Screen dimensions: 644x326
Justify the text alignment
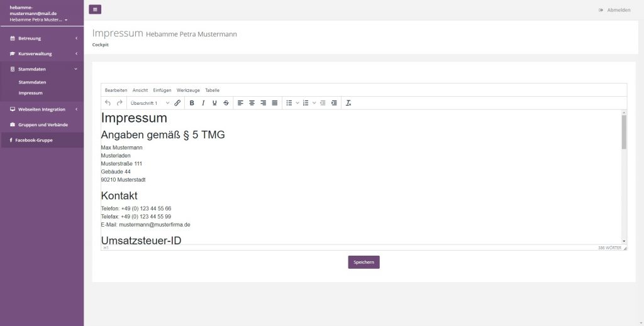275,103
